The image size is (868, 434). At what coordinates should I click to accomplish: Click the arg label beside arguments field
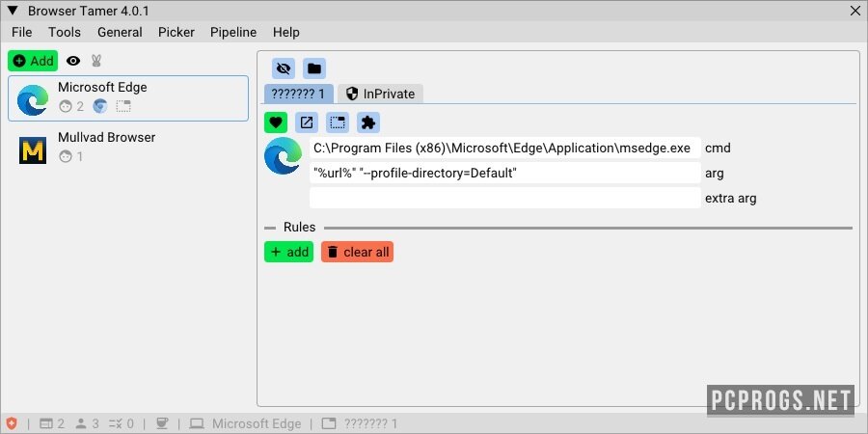714,174
